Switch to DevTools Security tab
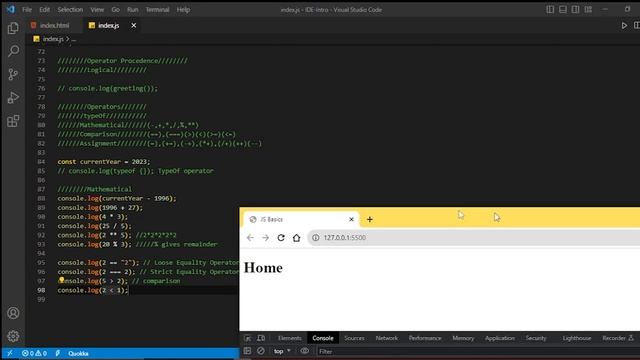Image resolution: width=640 pixels, height=360 pixels. tap(536, 338)
